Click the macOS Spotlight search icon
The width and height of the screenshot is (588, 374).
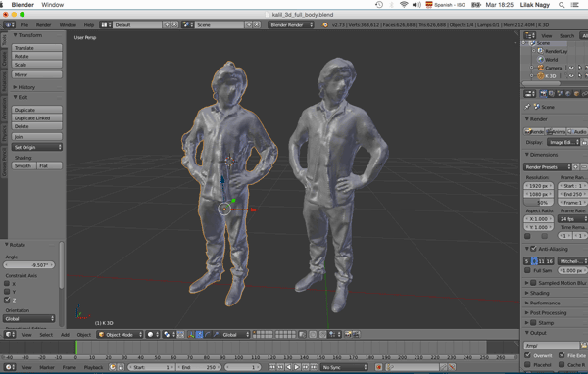[x=562, y=5]
